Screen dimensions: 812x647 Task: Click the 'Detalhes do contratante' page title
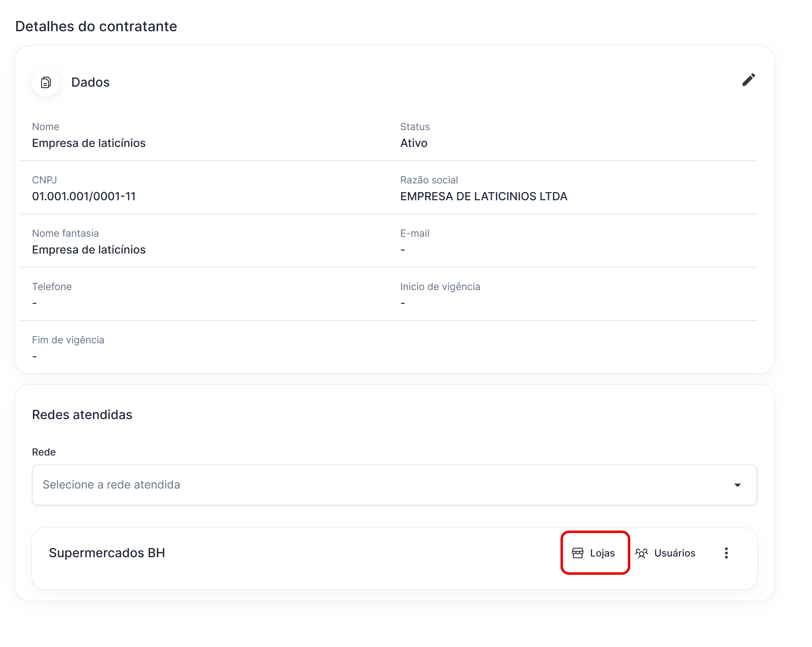coord(96,26)
